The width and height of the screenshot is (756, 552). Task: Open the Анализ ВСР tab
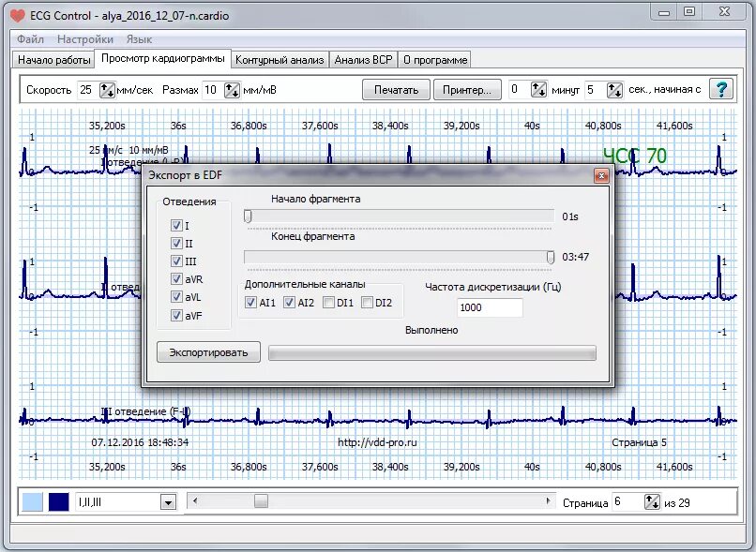coord(363,60)
